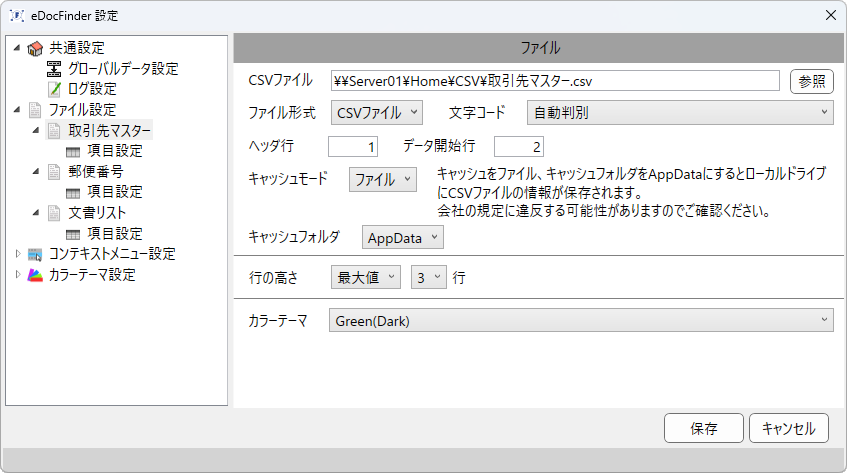Viewport: 847px width, 473px height.
Task: Select 共通設定 in the tree
Action: coord(77,48)
